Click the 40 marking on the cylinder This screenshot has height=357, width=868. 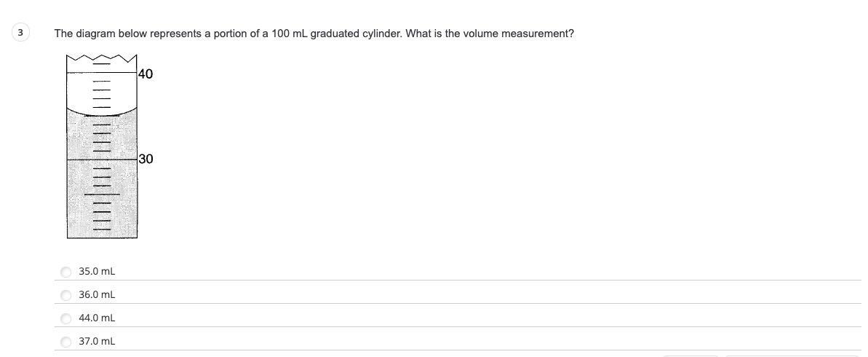click(146, 74)
